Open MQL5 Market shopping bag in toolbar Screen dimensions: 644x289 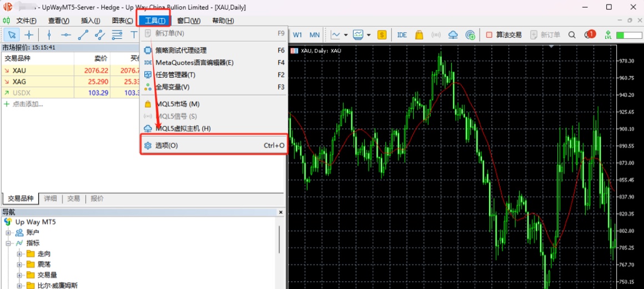point(419,35)
